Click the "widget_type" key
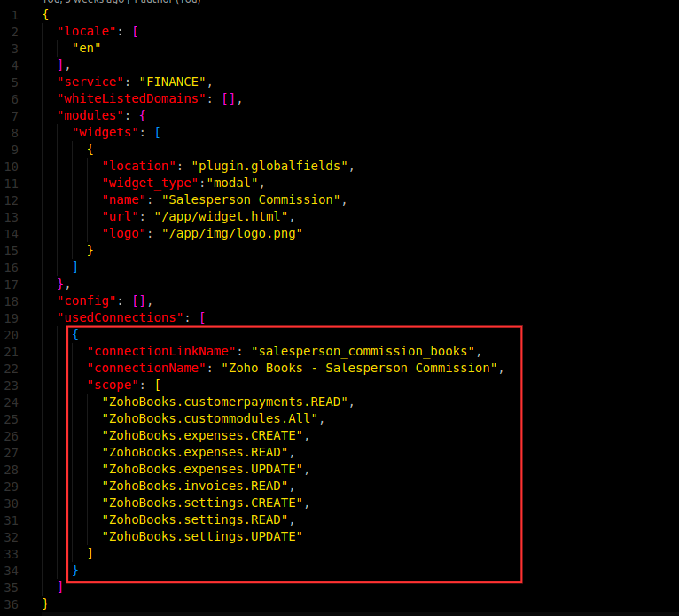The height and width of the screenshot is (616, 679). tap(151, 183)
